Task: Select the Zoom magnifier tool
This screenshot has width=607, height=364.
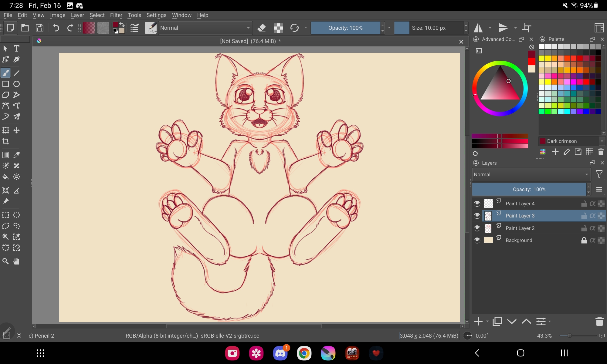Action: pyautogui.click(x=5, y=261)
